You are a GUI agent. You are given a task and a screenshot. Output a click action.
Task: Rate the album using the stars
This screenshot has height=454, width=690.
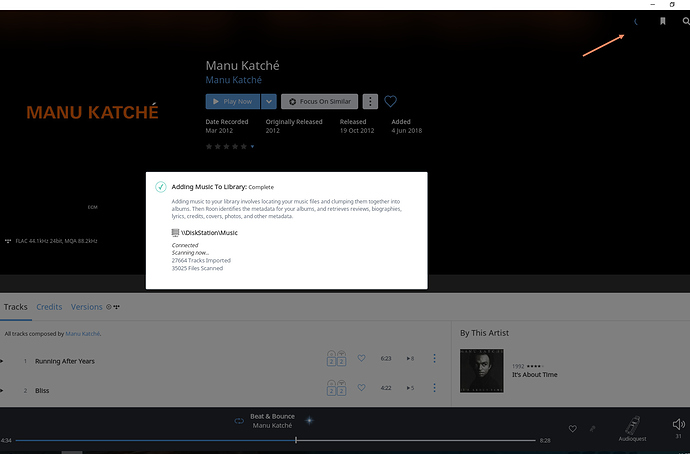226,146
